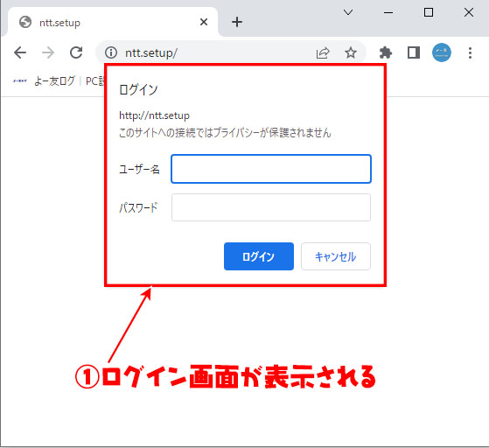Click the ユーザー名 input field
This screenshot has width=489, height=448.
[x=271, y=169]
